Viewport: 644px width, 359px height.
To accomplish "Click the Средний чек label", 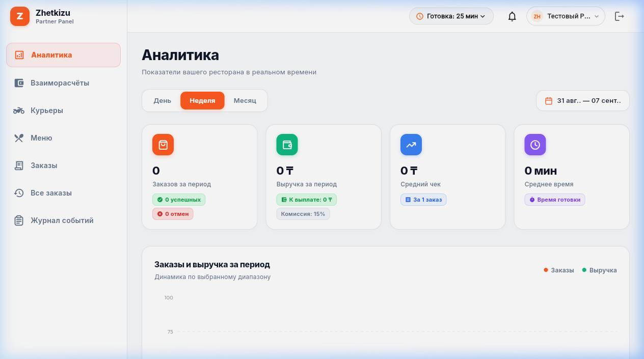I will 421,184.
